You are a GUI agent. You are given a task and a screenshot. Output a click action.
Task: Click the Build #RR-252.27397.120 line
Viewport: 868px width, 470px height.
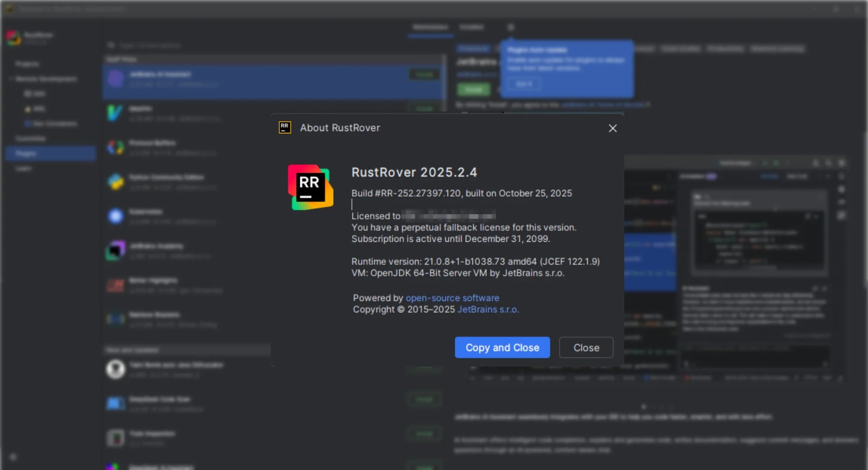(462, 193)
